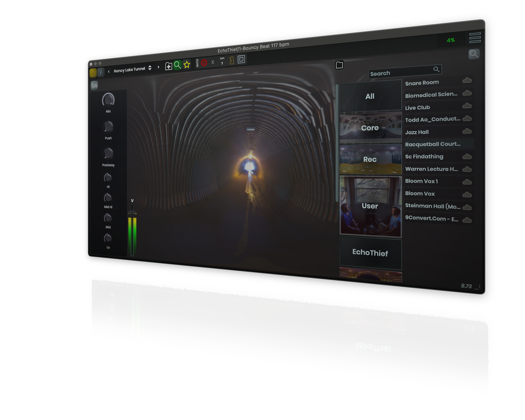Adjust the Push knob
525x420 pixels.
click(x=108, y=127)
